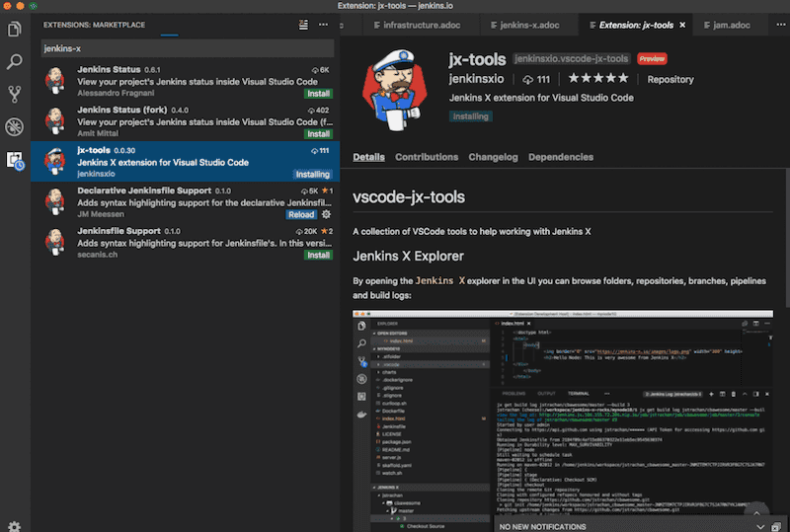Open the Source Control view
Screen dimensions: 790x532
tap(14, 95)
